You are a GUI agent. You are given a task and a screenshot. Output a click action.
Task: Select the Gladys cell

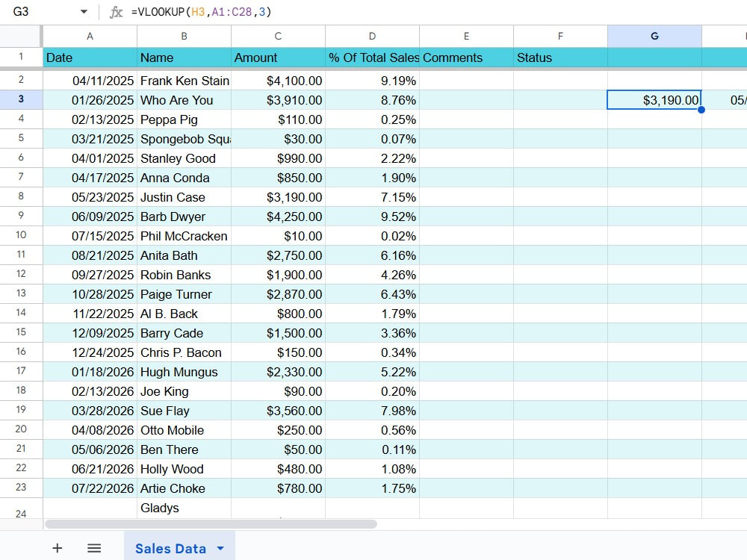click(184, 508)
